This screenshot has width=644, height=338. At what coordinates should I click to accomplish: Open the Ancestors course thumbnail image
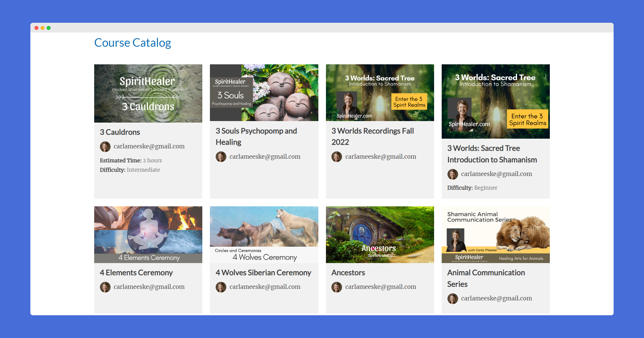(x=380, y=235)
